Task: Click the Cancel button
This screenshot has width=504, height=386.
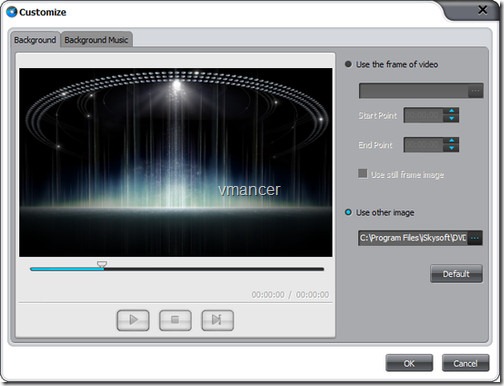Action: click(x=466, y=363)
